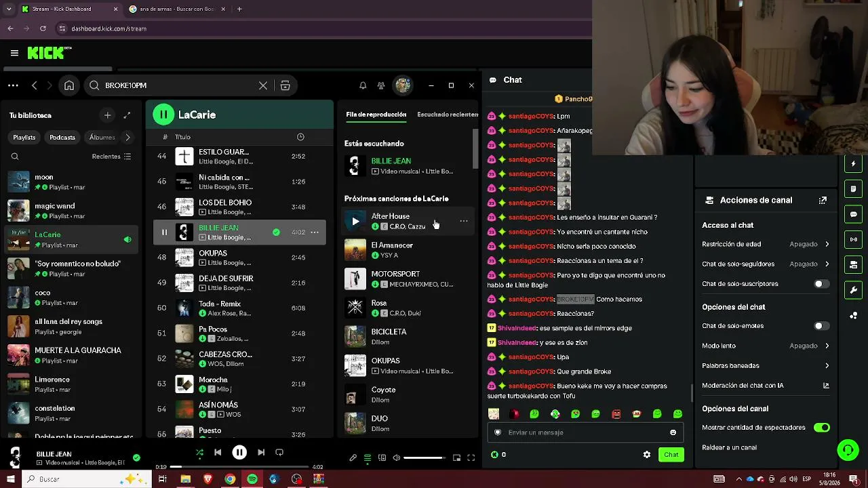Open Spotify friend activity icon
Viewport: 868px width, 488px height.
(381, 85)
